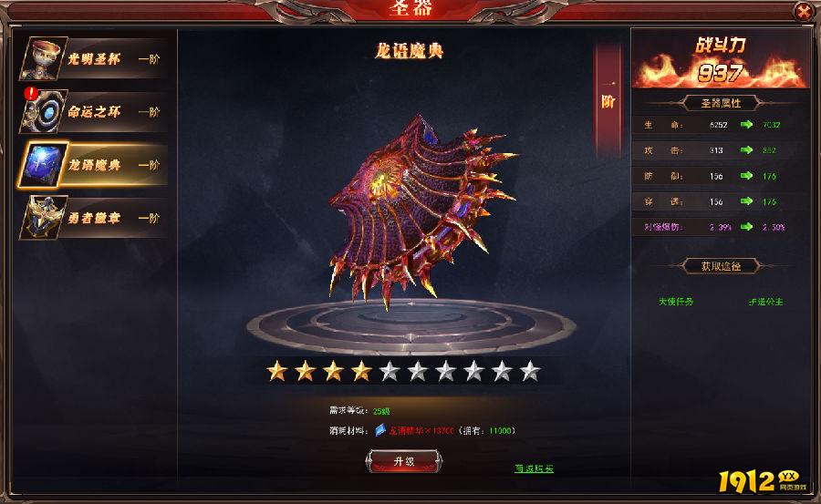The width and height of the screenshot is (821, 504).
Task: Click the red 一阶 tier banner
Action: pyautogui.click(x=608, y=100)
